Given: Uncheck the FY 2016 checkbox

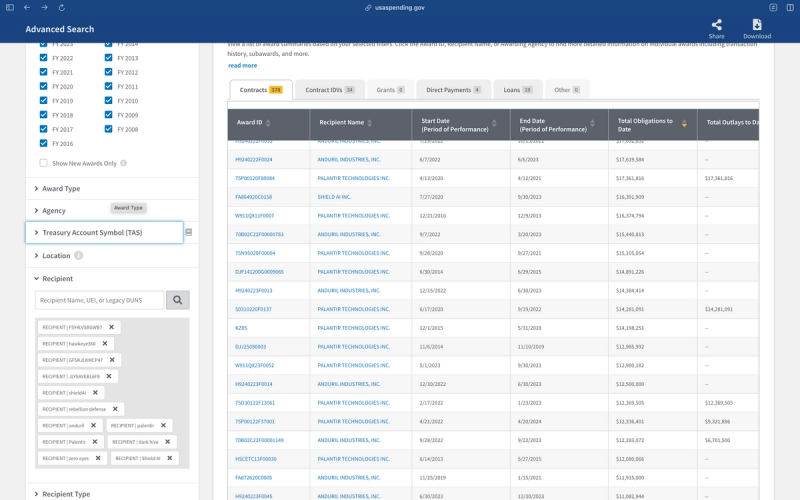Looking at the screenshot, I should 43,143.
